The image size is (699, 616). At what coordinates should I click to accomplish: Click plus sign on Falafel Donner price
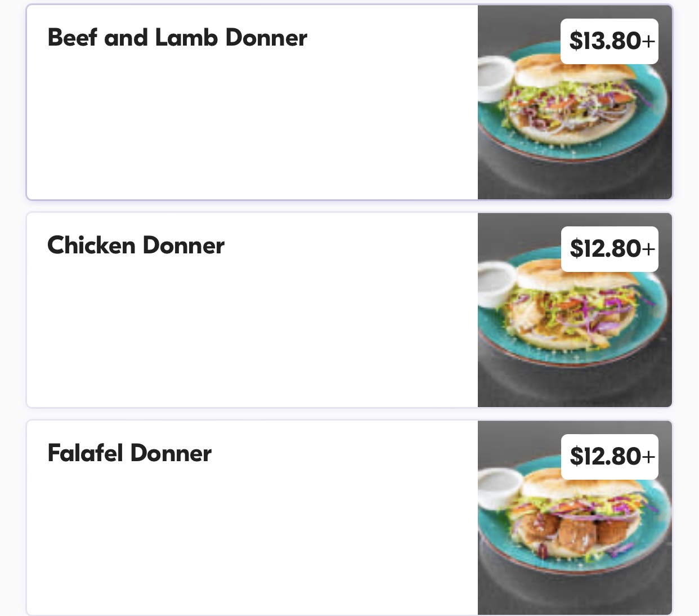(649, 457)
